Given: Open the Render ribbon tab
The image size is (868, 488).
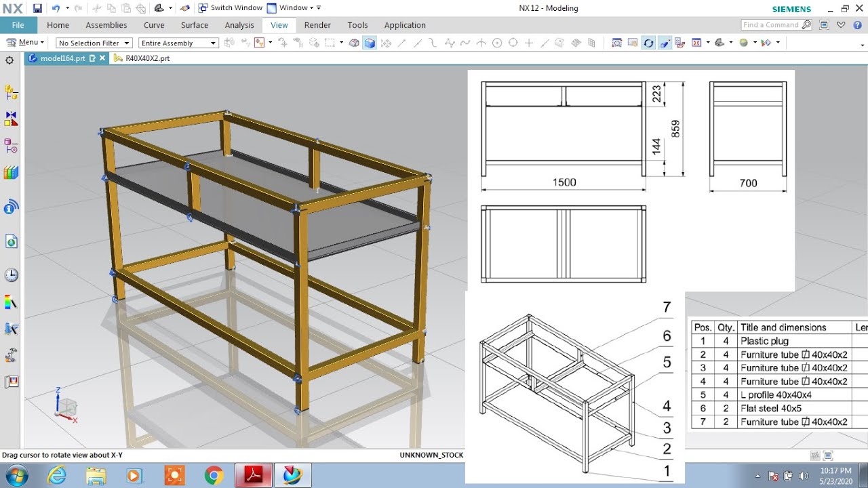Looking at the screenshot, I should [x=317, y=25].
